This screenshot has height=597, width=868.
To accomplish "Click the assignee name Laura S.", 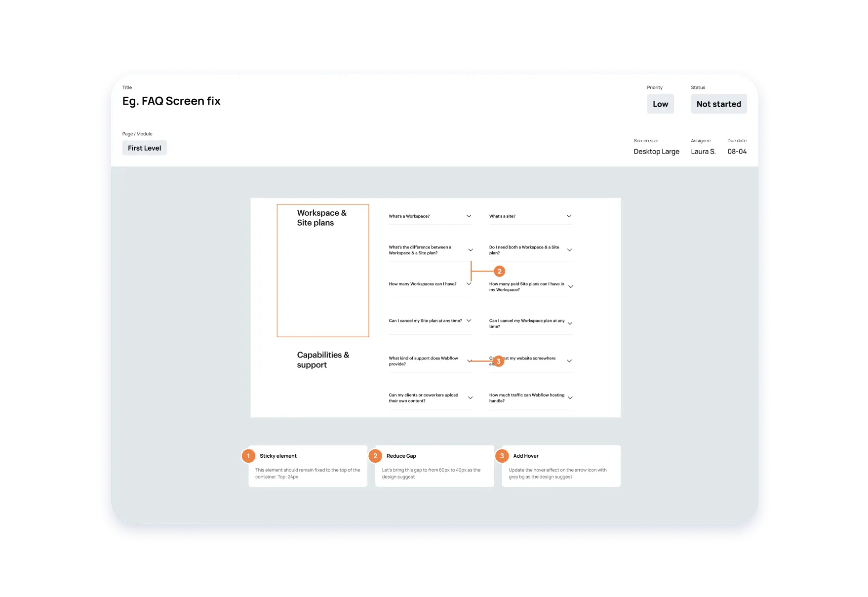I will (x=703, y=152).
